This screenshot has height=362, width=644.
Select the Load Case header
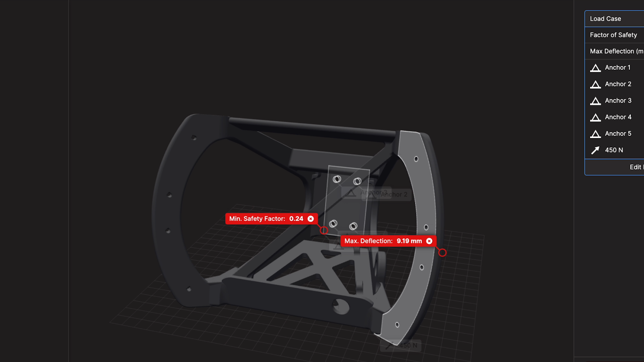[605, 19]
